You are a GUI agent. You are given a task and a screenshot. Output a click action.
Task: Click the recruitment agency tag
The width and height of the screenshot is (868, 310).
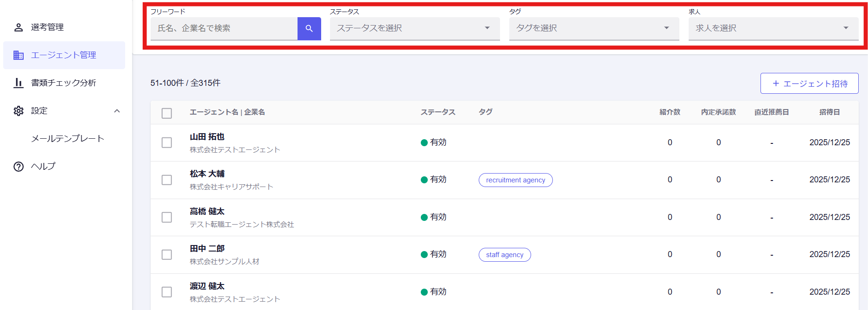pos(515,180)
